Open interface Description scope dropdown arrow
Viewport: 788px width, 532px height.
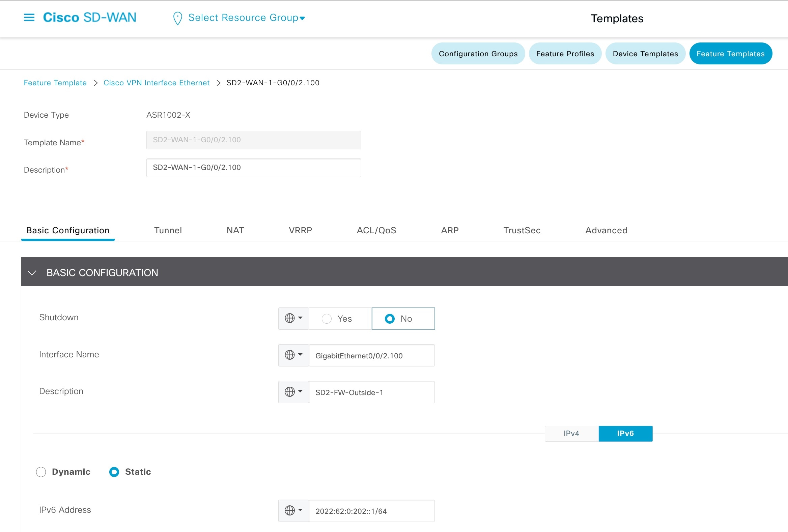pos(300,391)
